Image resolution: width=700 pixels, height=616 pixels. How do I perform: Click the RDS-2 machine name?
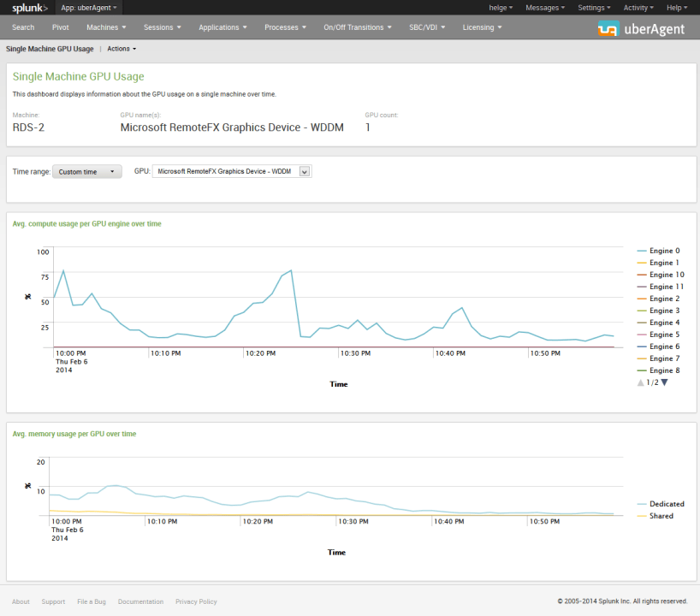click(x=28, y=127)
